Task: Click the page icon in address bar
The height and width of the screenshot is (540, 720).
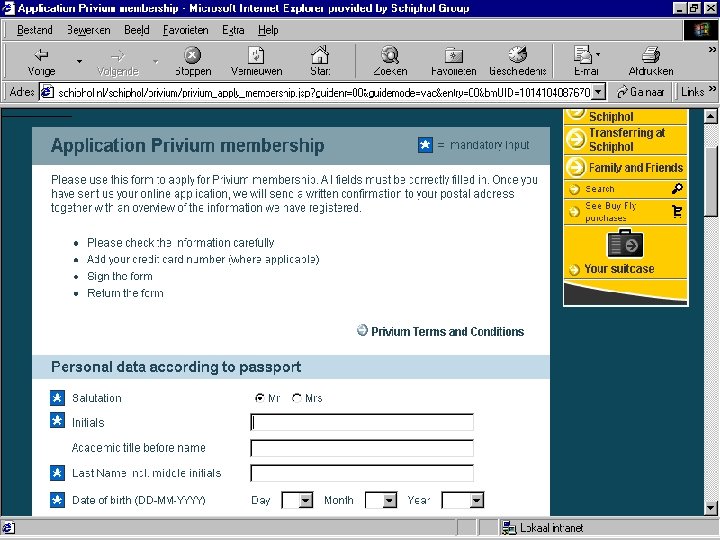Action: click(x=46, y=92)
